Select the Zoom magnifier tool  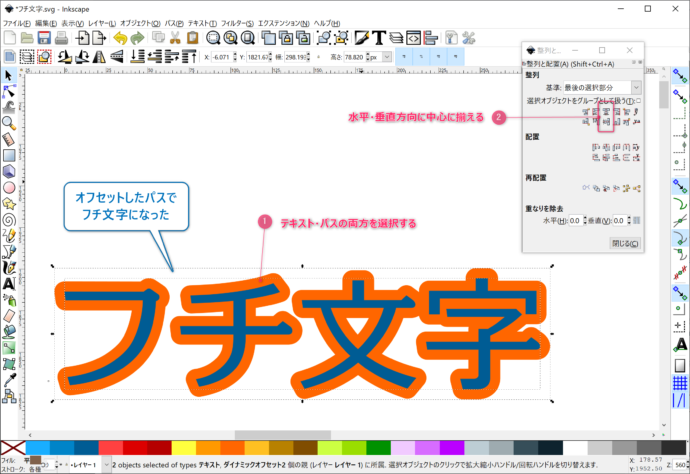coord(8,124)
